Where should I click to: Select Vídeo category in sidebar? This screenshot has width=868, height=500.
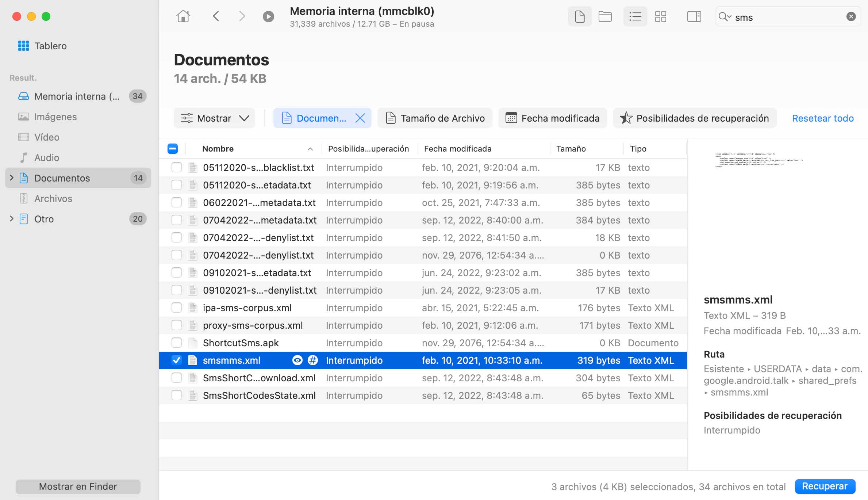(x=78, y=137)
